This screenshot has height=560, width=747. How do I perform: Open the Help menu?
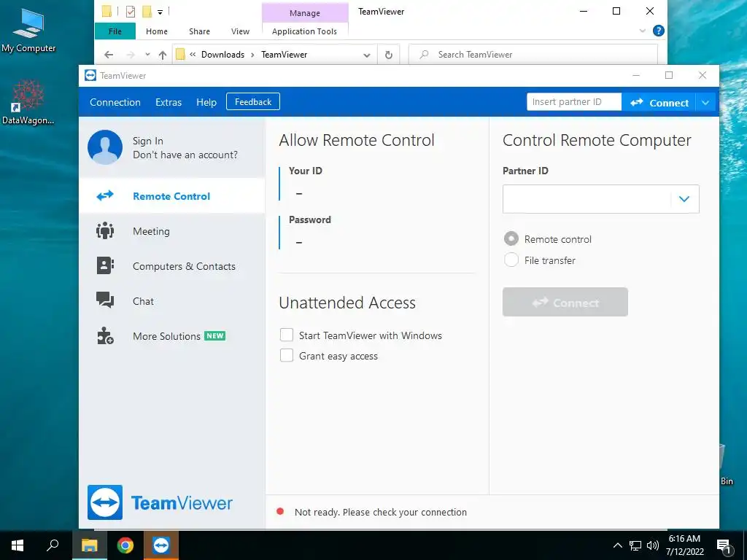[206, 102]
